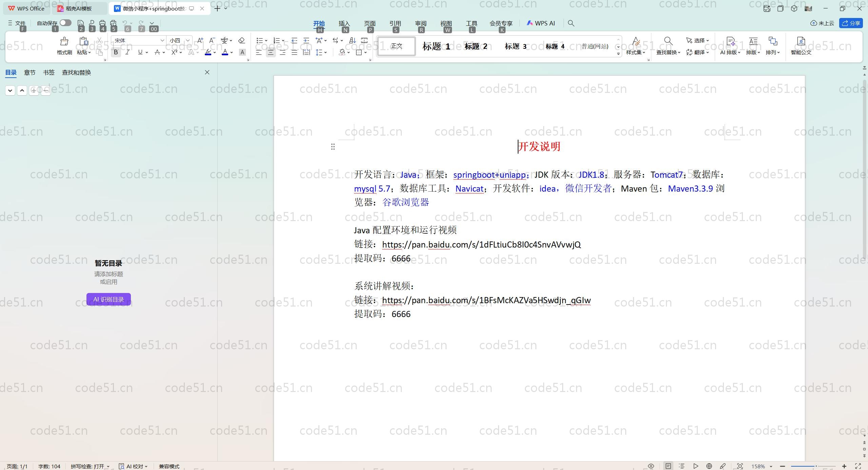Toggle eye-protection mode in status bar
This screenshot has height=470, width=868.
click(x=651, y=466)
